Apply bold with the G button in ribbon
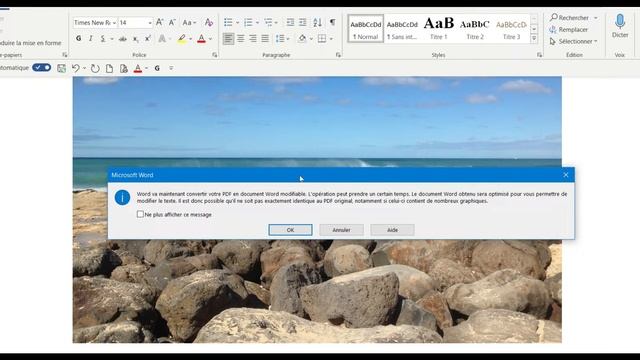 (x=78, y=38)
